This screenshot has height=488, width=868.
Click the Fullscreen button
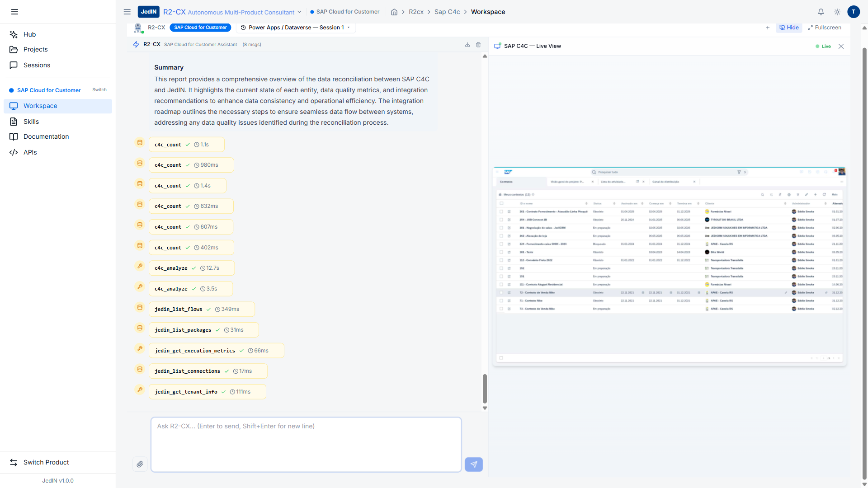click(825, 28)
